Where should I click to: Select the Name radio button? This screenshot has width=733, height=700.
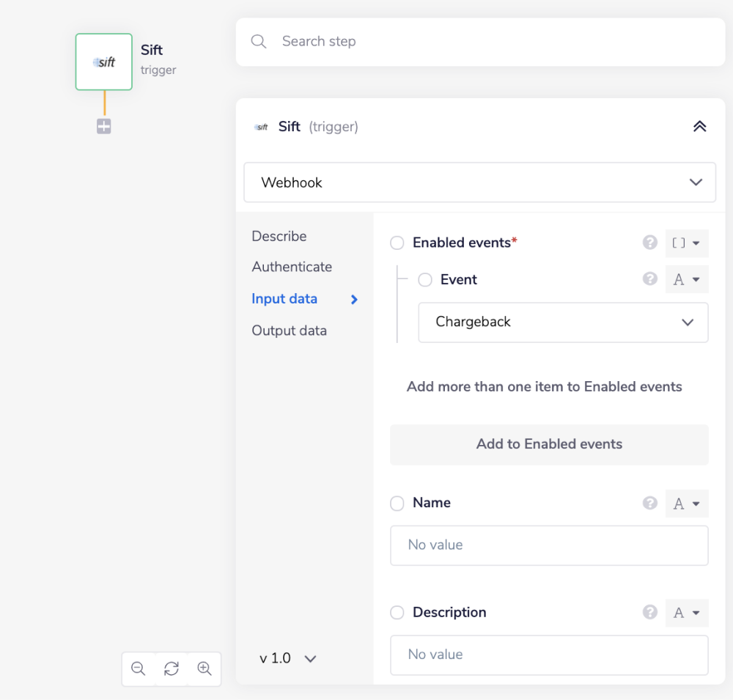point(397,504)
